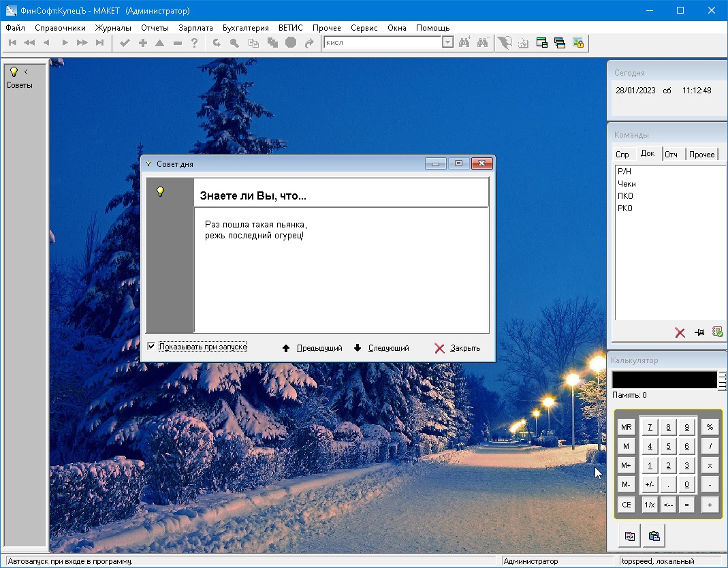Select Чеки in the commands list

click(x=627, y=184)
